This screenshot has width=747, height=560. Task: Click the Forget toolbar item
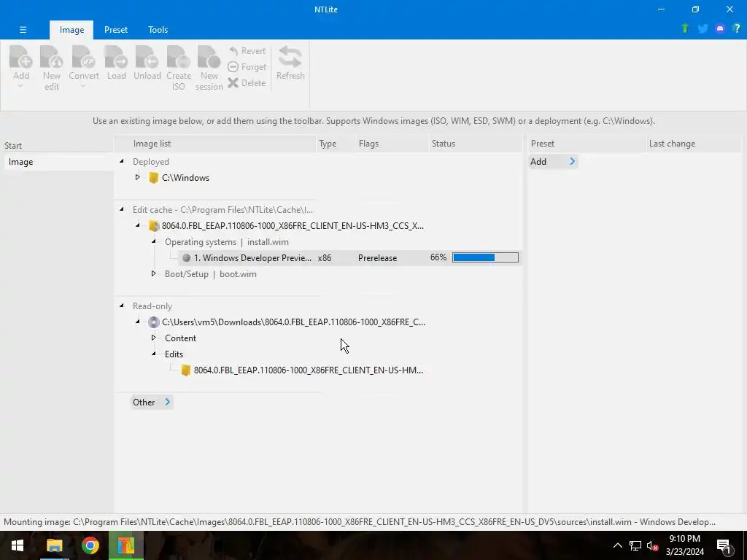[247, 67]
